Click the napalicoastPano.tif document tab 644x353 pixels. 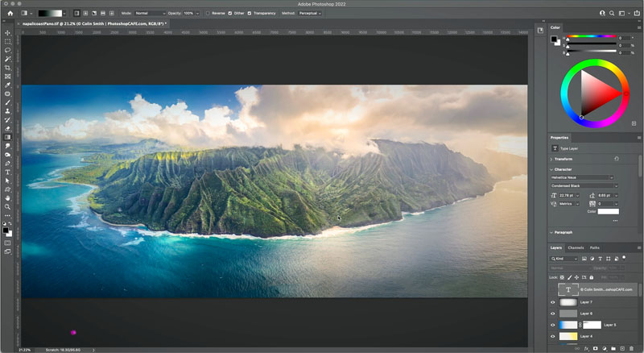pos(93,24)
